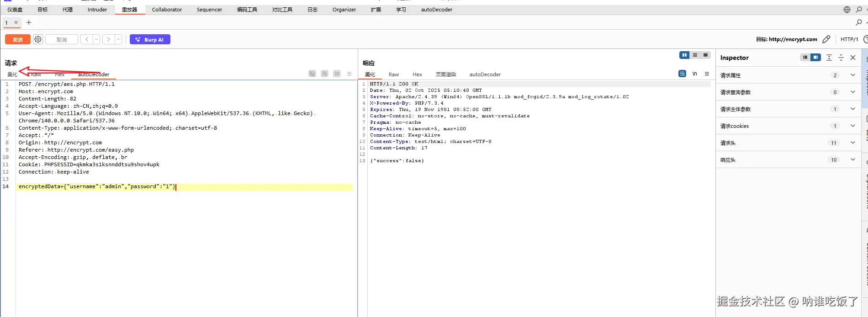Select response Raw view tab

pyautogui.click(x=394, y=74)
